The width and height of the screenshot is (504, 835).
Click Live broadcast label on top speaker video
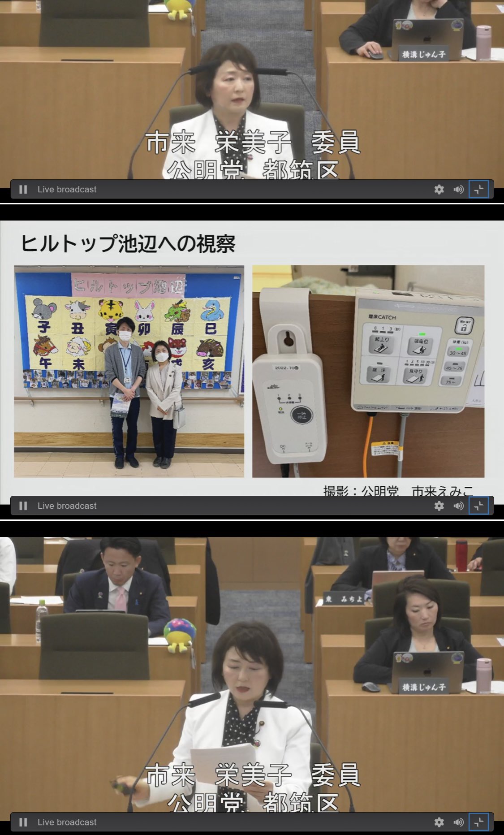point(67,190)
